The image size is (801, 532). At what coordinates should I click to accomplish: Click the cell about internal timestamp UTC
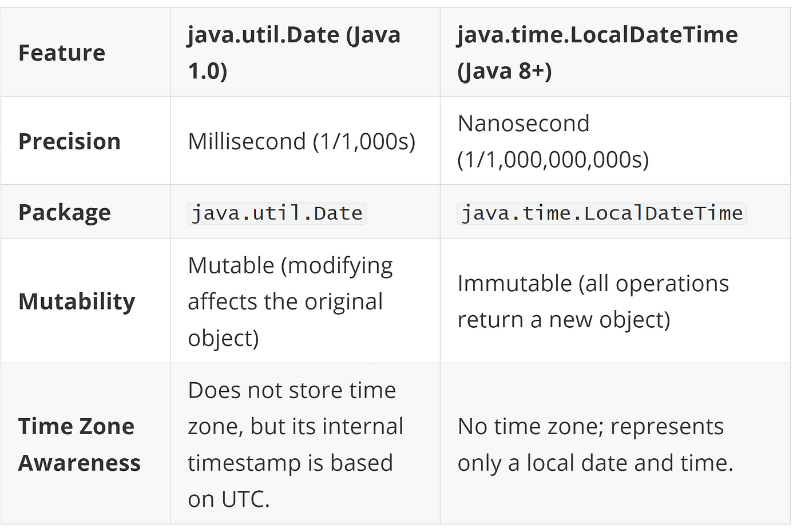point(305,444)
